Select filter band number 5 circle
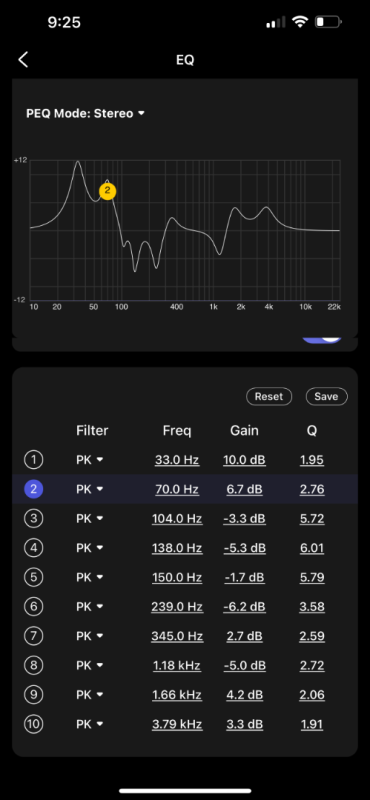Image resolution: width=370 pixels, height=800 pixels. click(34, 578)
